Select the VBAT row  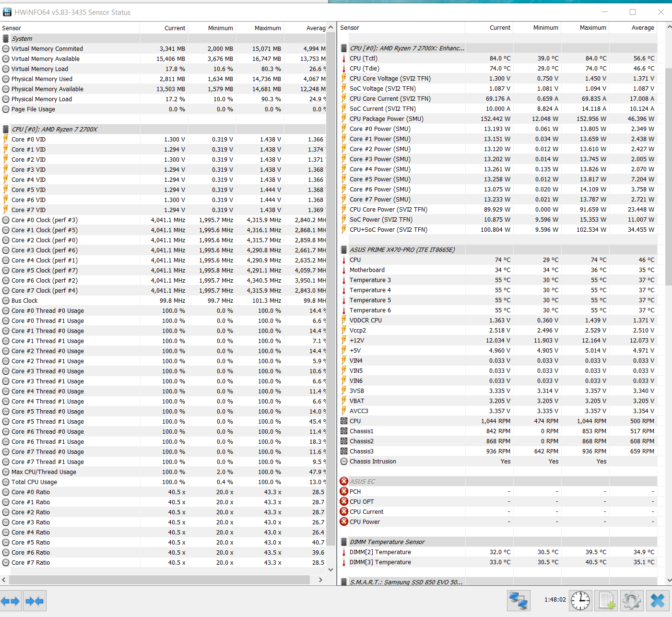click(498, 401)
